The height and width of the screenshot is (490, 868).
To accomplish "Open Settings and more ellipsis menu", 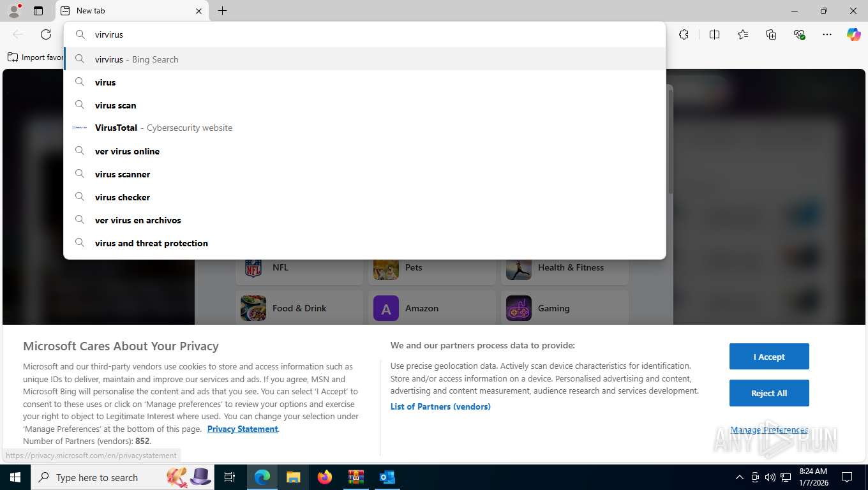I will (x=827, y=34).
